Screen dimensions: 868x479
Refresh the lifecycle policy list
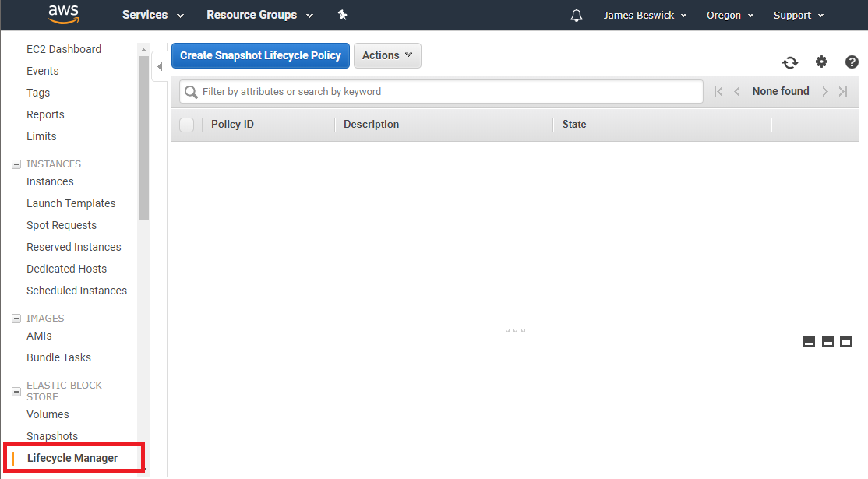[790, 62]
